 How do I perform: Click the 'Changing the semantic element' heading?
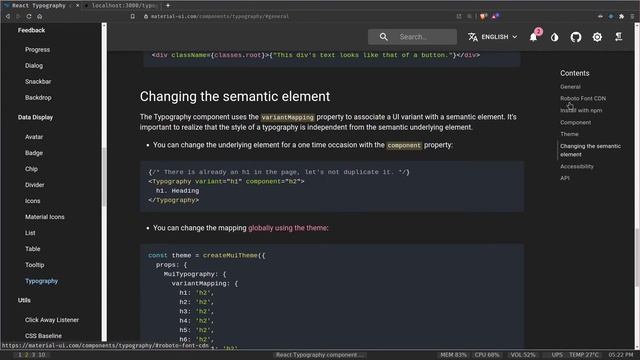pos(235,96)
